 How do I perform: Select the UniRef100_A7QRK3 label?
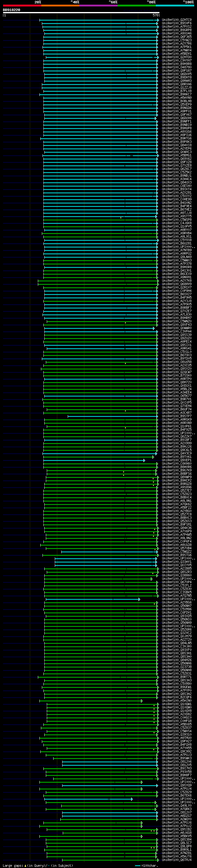(177, 809)
